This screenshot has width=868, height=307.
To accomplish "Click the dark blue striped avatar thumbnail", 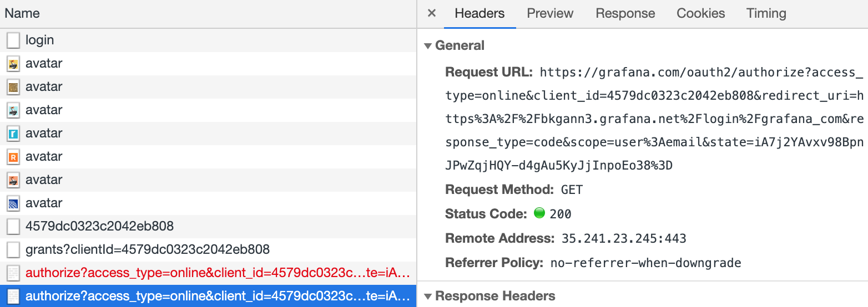I will tap(13, 203).
